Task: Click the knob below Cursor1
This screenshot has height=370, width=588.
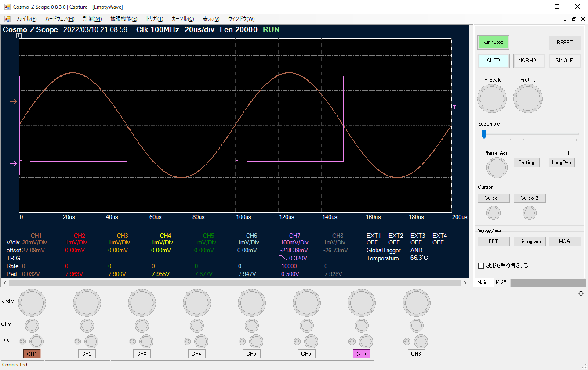Action: (x=494, y=213)
